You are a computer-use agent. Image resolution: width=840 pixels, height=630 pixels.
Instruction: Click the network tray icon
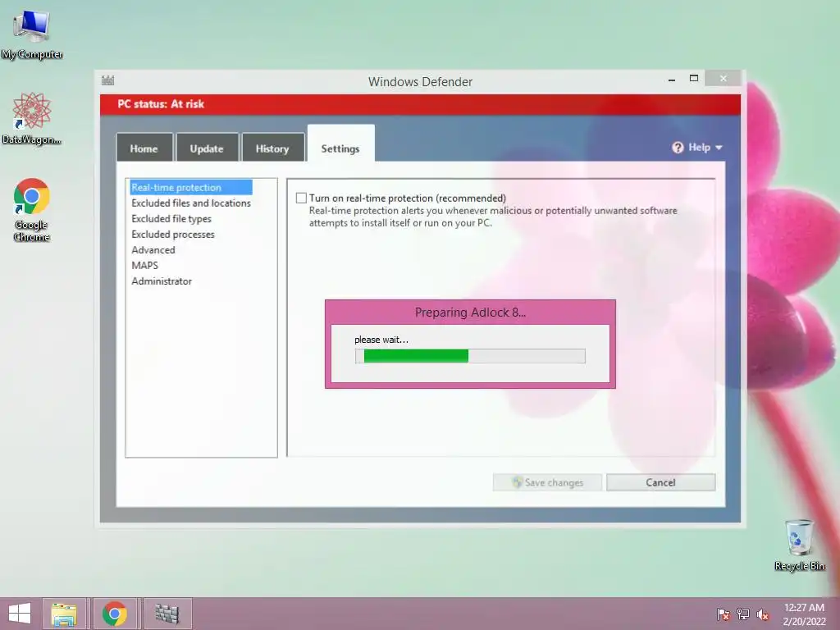743,614
